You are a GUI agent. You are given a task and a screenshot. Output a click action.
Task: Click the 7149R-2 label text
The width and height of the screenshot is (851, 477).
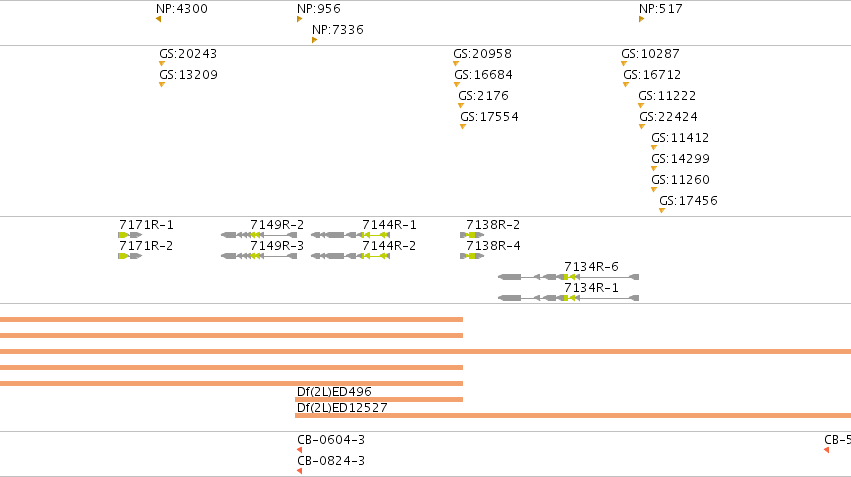coord(277,225)
